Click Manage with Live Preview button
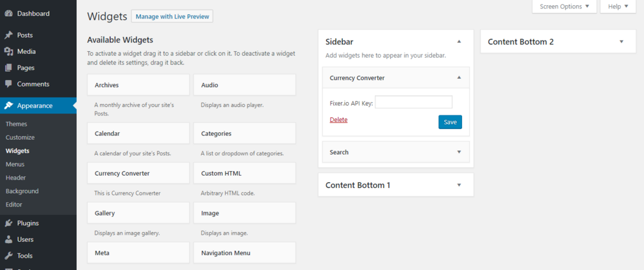Screen dimensions: 644x270 172,16
